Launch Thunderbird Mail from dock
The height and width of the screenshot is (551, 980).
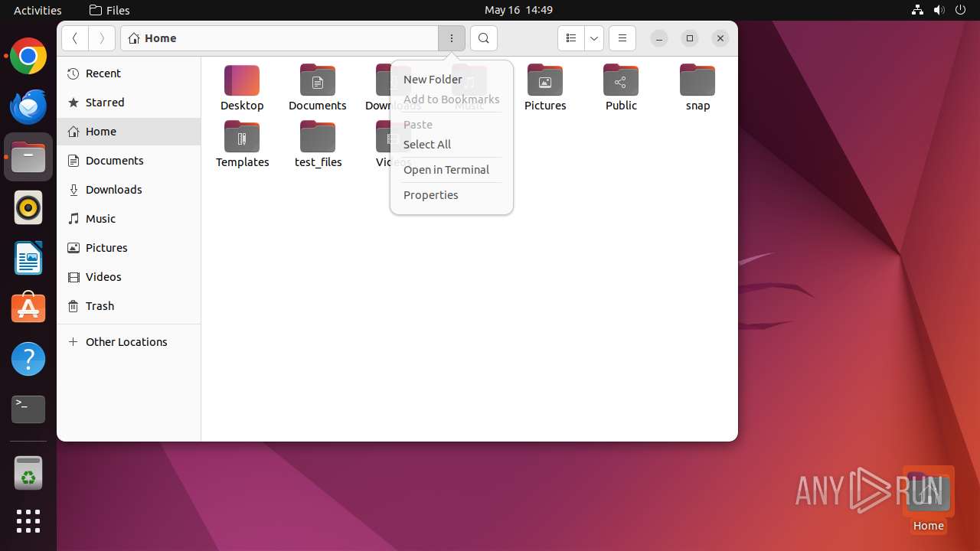coord(28,107)
